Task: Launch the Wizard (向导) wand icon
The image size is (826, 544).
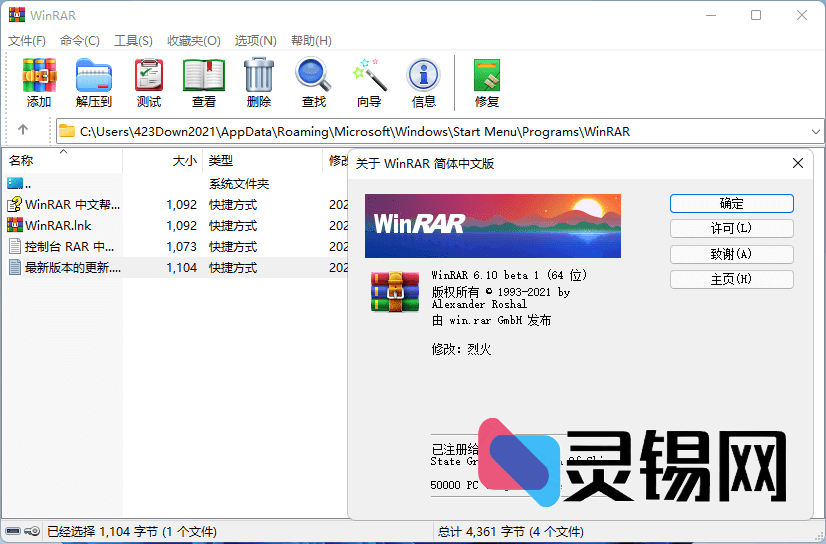Action: 369,83
